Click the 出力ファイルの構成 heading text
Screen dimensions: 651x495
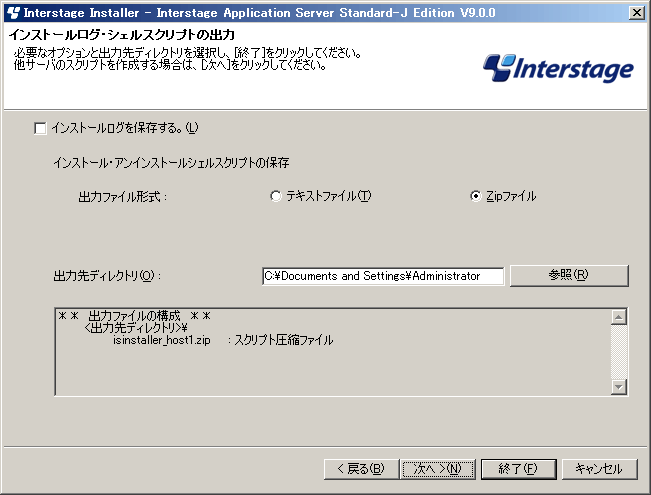click(135, 316)
